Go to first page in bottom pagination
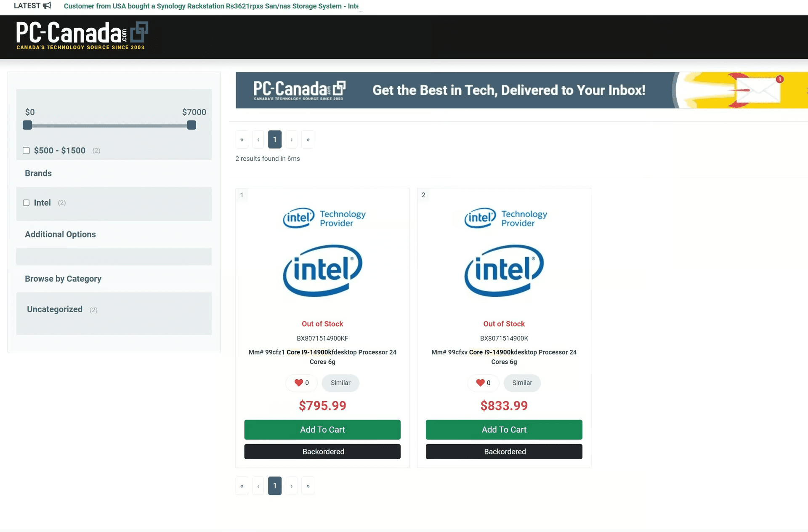The width and height of the screenshot is (808, 532). (242, 486)
